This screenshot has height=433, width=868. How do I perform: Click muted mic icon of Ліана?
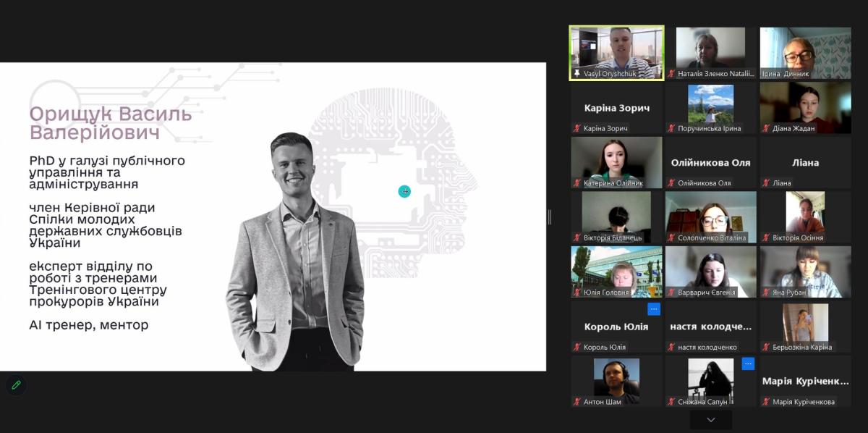765,183
